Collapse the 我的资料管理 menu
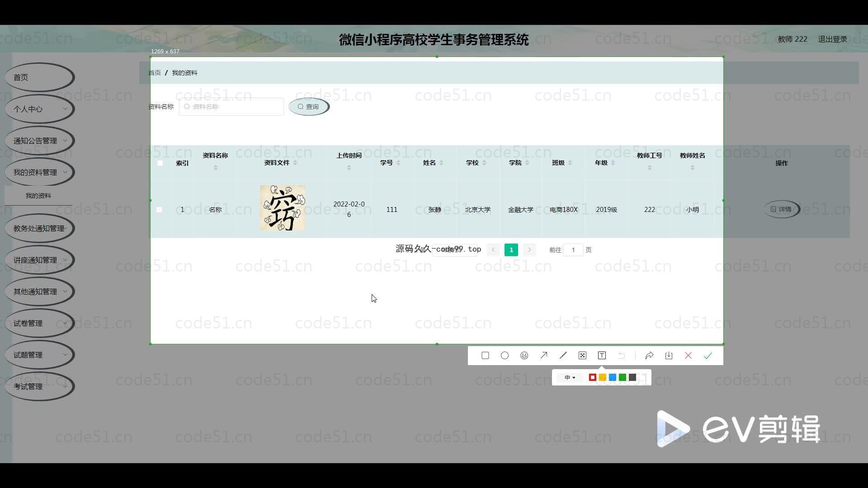This screenshot has width=868, height=488. pyautogui.click(x=39, y=172)
